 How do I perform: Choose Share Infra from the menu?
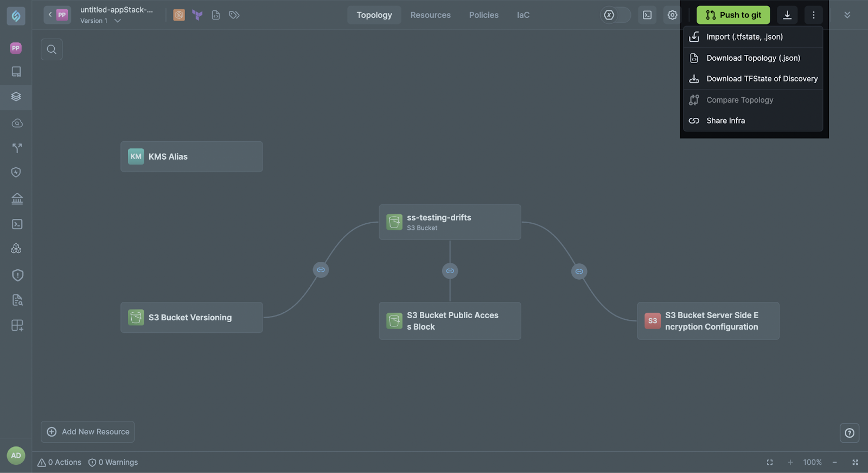pos(725,121)
